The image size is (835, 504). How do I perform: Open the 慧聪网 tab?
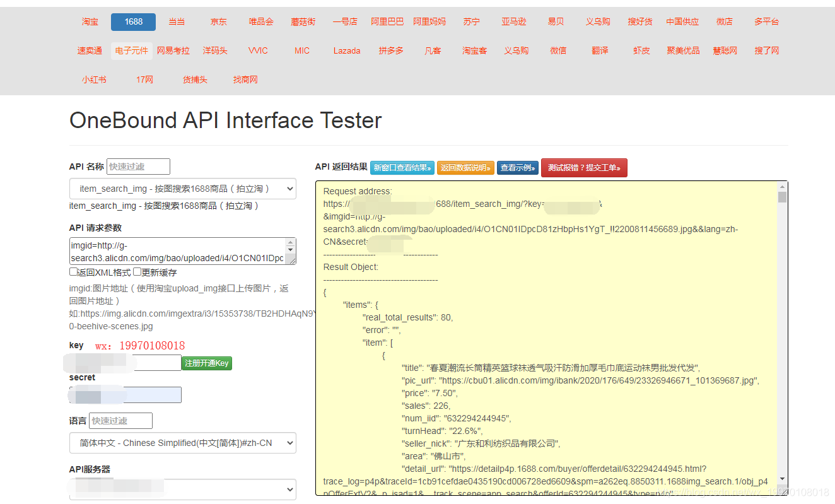[x=725, y=50]
